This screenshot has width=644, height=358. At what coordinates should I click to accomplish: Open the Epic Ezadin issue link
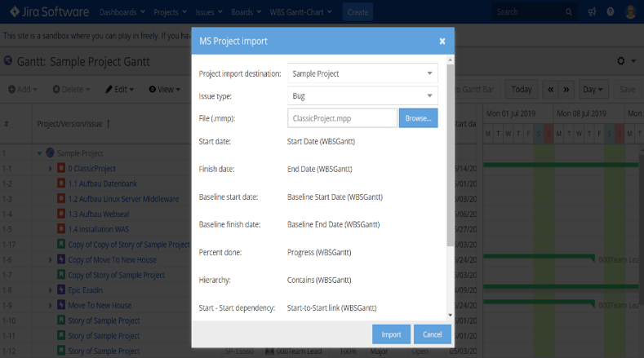coord(86,289)
